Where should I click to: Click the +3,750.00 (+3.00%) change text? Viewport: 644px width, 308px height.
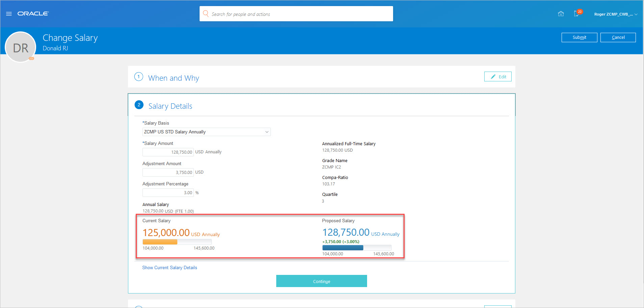click(341, 242)
